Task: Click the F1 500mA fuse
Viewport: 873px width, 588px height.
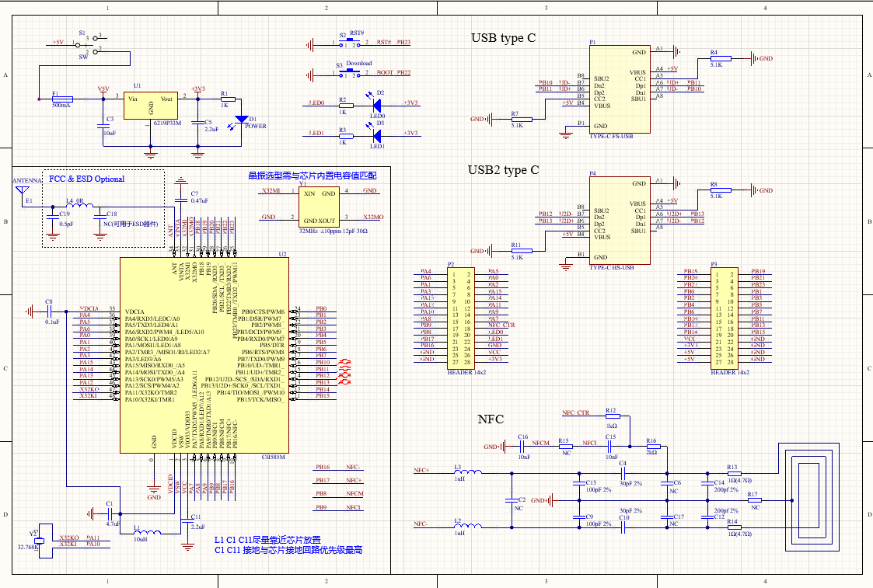Action: (61, 99)
